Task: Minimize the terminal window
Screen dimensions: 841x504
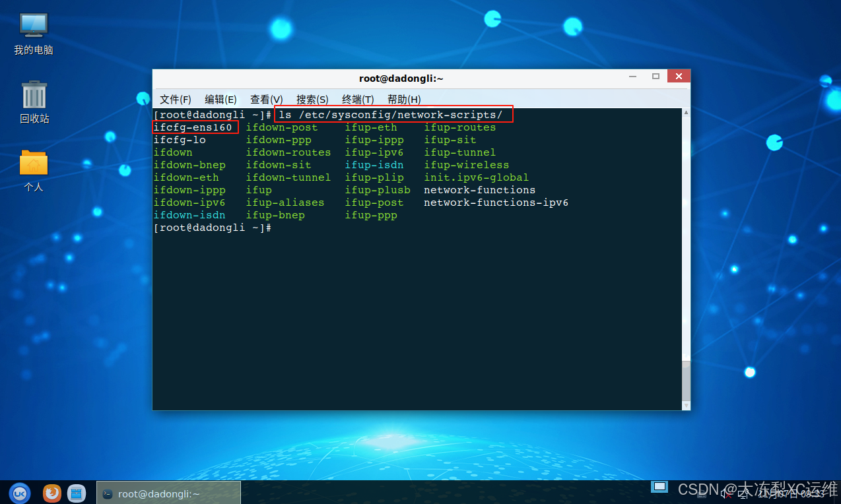Action: click(634, 77)
